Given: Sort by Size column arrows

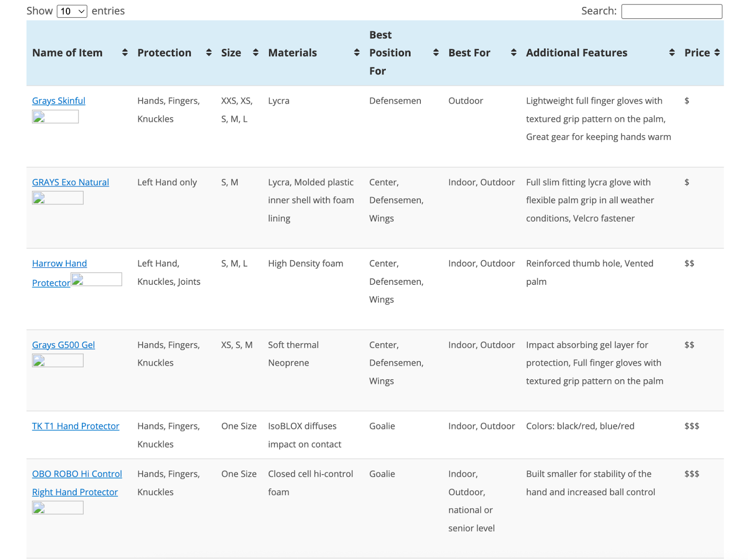Looking at the screenshot, I should (255, 53).
